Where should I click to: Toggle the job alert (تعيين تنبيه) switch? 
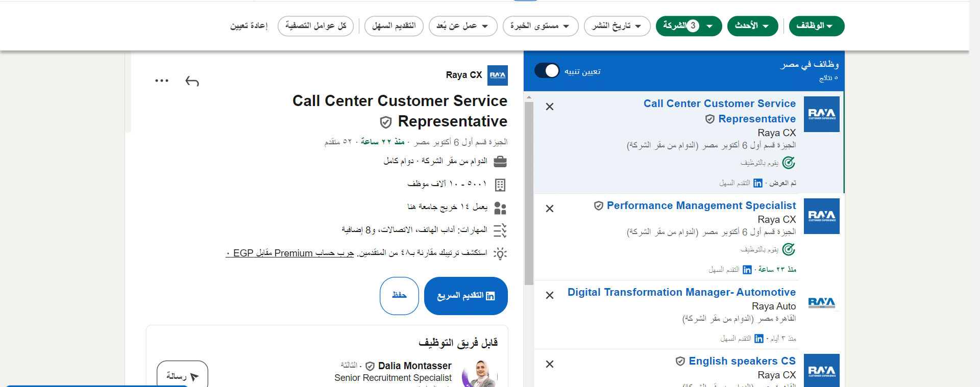(547, 71)
